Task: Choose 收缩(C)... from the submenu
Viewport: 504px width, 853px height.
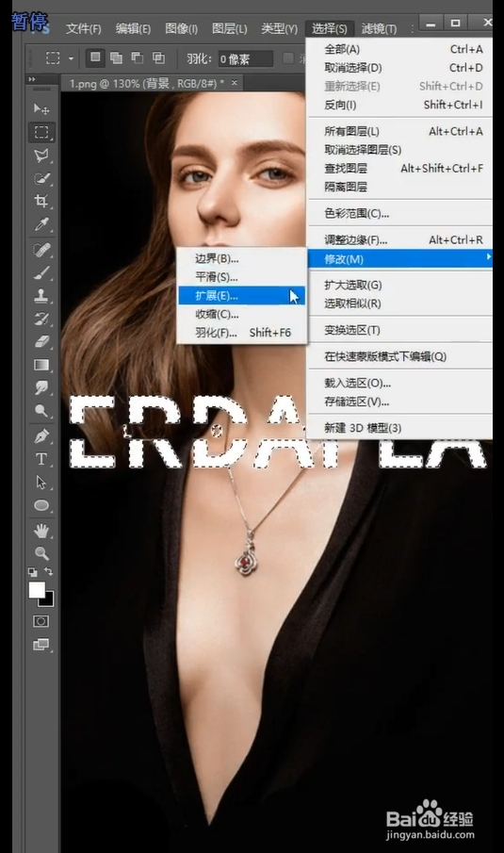Action: 241,314
